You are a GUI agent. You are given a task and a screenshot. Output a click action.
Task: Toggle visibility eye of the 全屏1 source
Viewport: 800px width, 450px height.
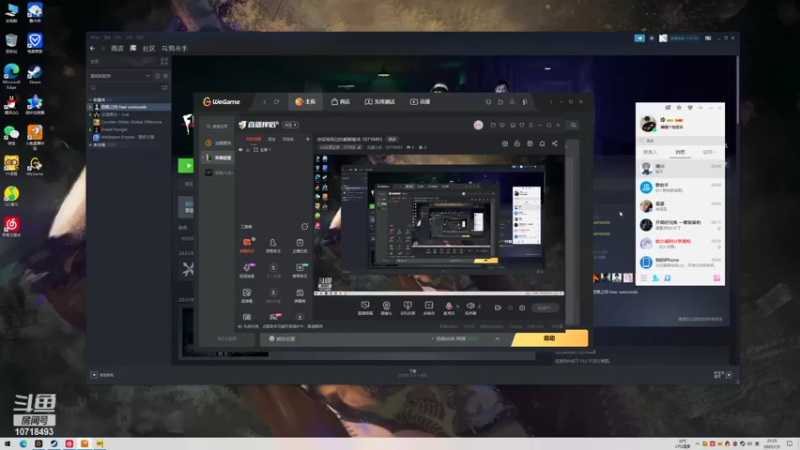240,150
